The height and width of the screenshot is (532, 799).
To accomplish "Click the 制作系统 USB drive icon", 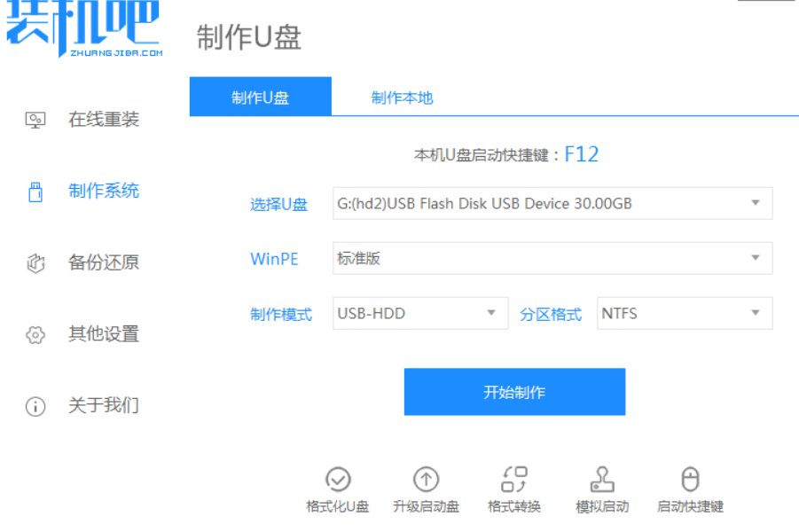I will pos(35,192).
